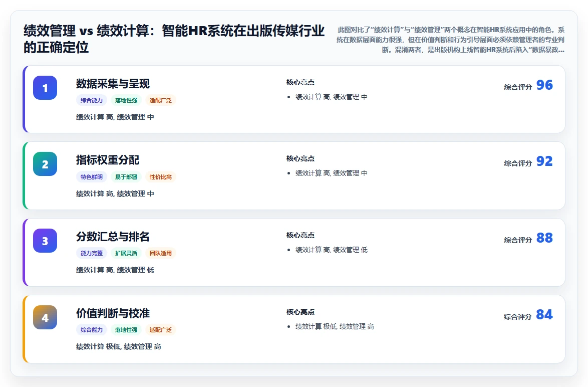Click the score value 92
The width and height of the screenshot is (588, 387).
click(544, 161)
